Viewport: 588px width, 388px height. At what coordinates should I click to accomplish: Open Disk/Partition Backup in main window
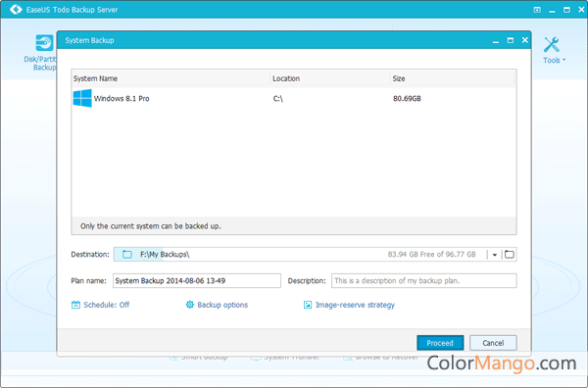click(x=40, y=53)
